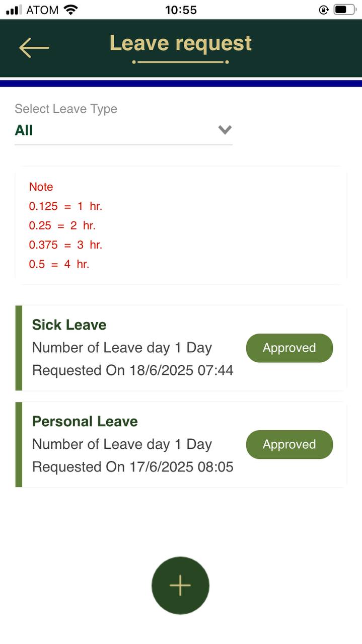Tap the plus icon to add leave

[x=180, y=586]
